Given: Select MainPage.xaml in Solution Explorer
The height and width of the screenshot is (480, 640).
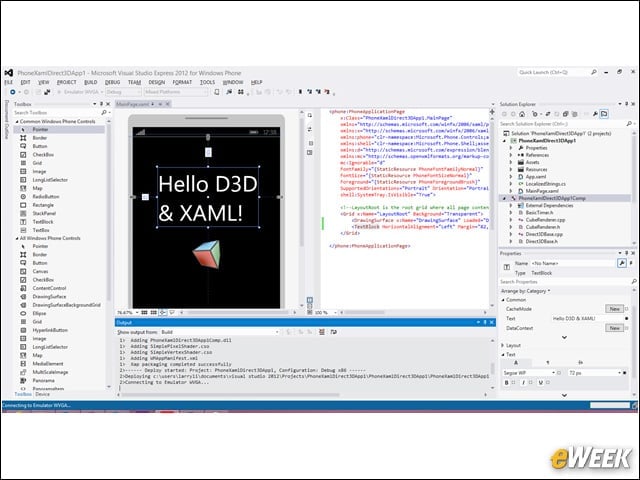Looking at the screenshot, I should coord(542,191).
